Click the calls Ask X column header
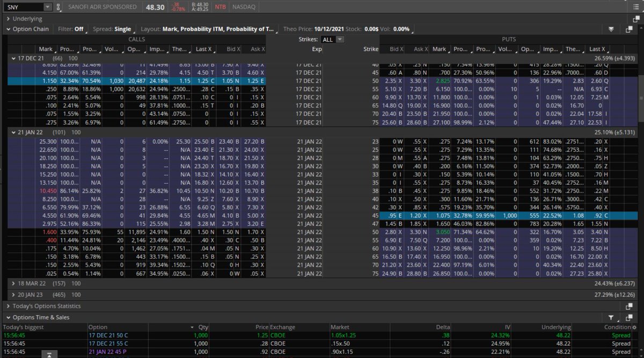The width and height of the screenshot is (644, 358). click(253, 49)
